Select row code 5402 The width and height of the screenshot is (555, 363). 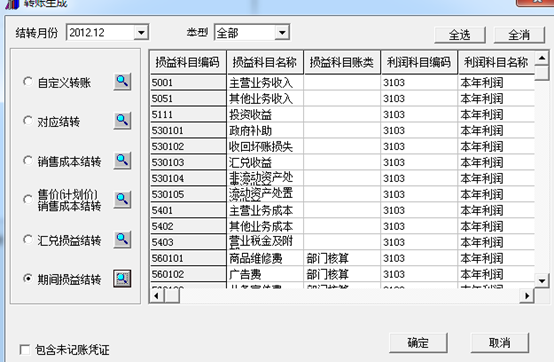pos(188,226)
